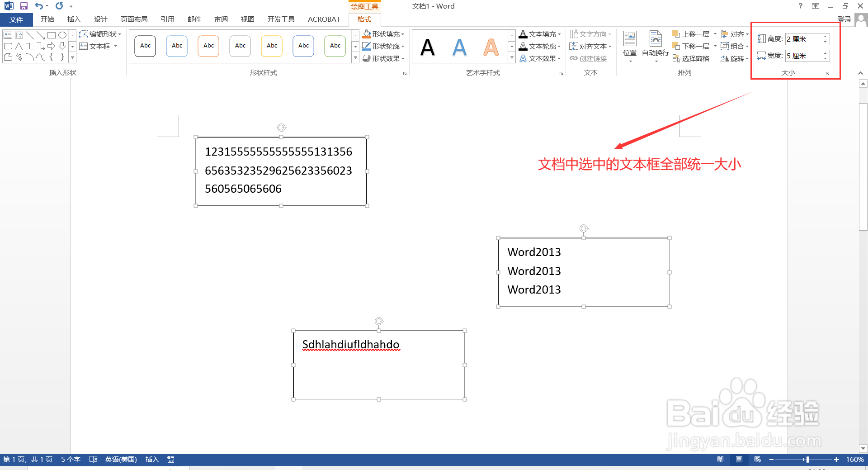
Task: Switch to the 开始 Home tab
Action: [x=47, y=19]
